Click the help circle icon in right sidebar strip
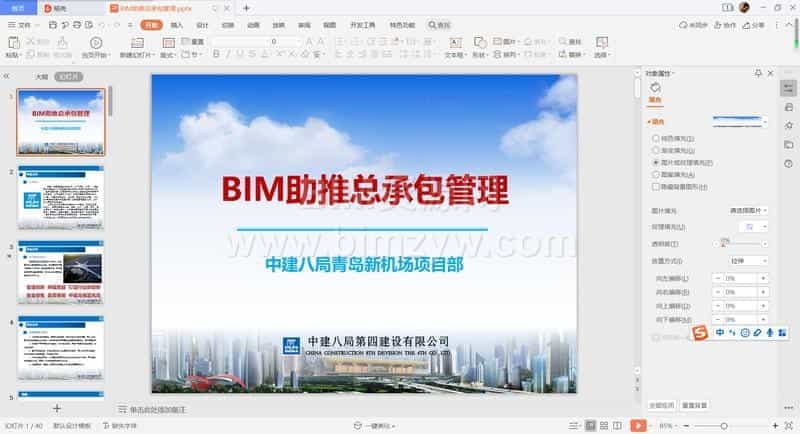The height and width of the screenshot is (434, 800). point(788,164)
